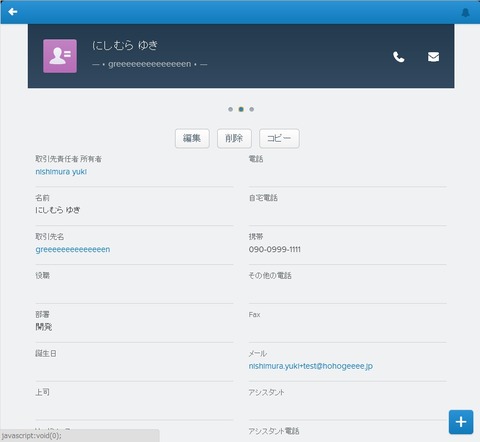This screenshot has width=480, height=442.
Task: Select department value 開発
Action: (44, 327)
